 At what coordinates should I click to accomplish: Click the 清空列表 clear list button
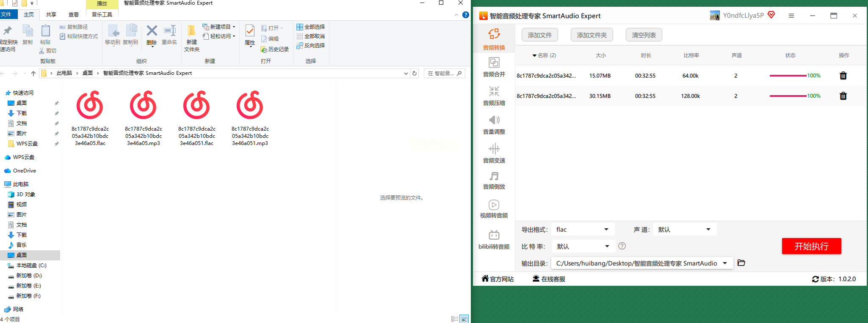(x=644, y=35)
